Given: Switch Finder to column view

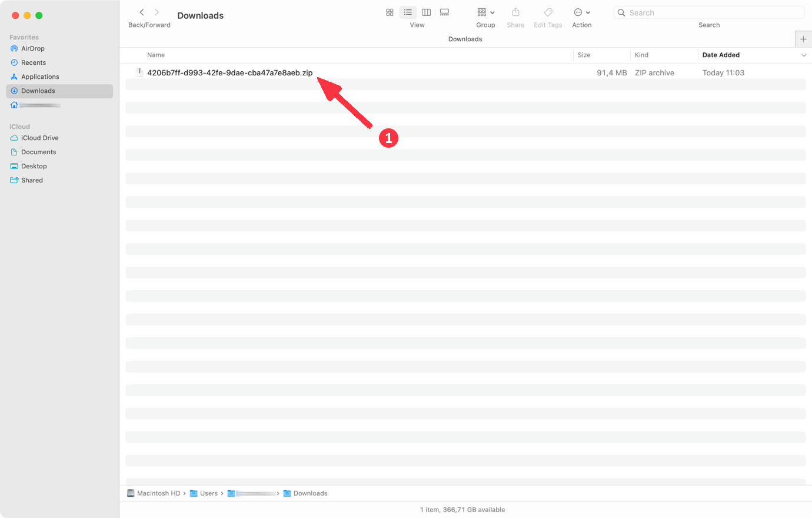Looking at the screenshot, I should 426,12.
